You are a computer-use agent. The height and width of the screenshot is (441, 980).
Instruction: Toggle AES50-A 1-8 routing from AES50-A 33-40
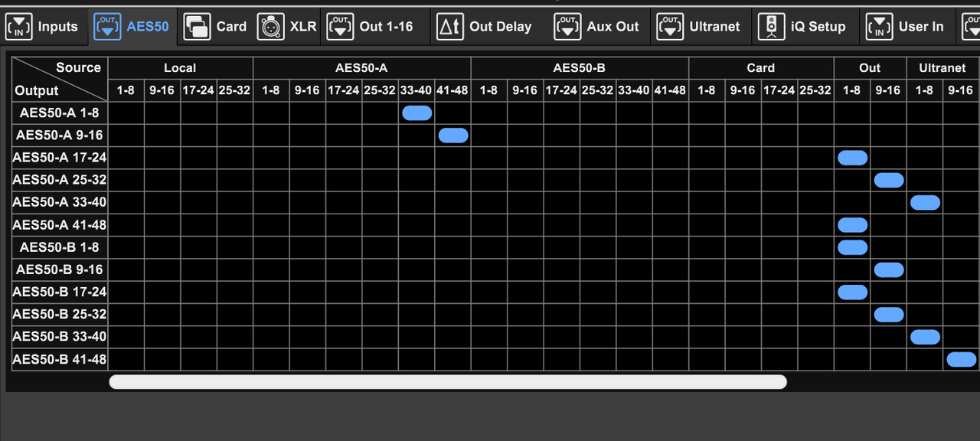(x=416, y=113)
